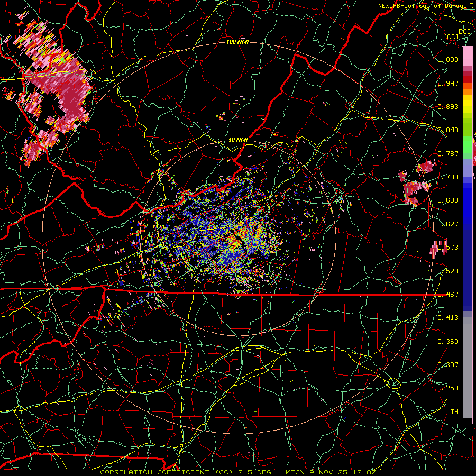Select the 0.840 color scale value
Screen dimensions: 476x476
click(448, 130)
